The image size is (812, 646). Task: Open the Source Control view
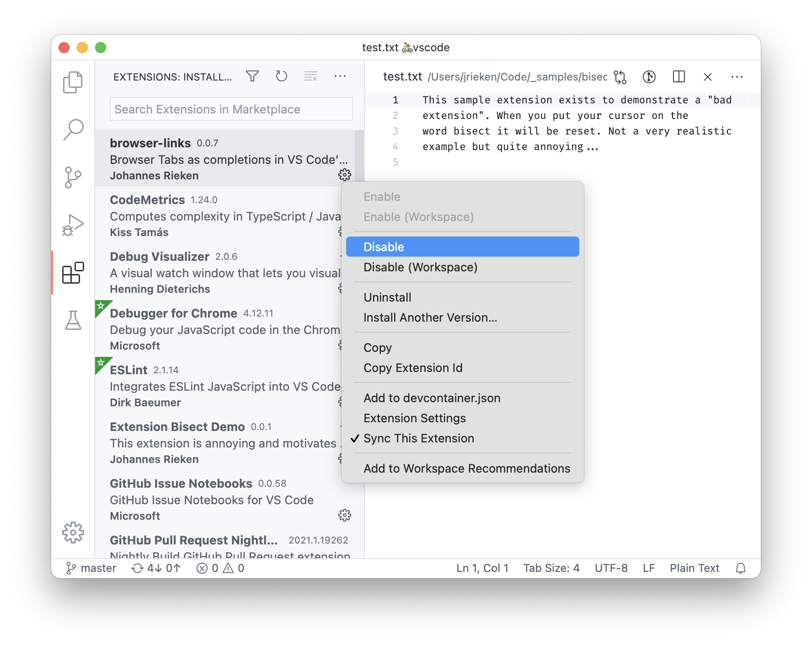(73, 178)
